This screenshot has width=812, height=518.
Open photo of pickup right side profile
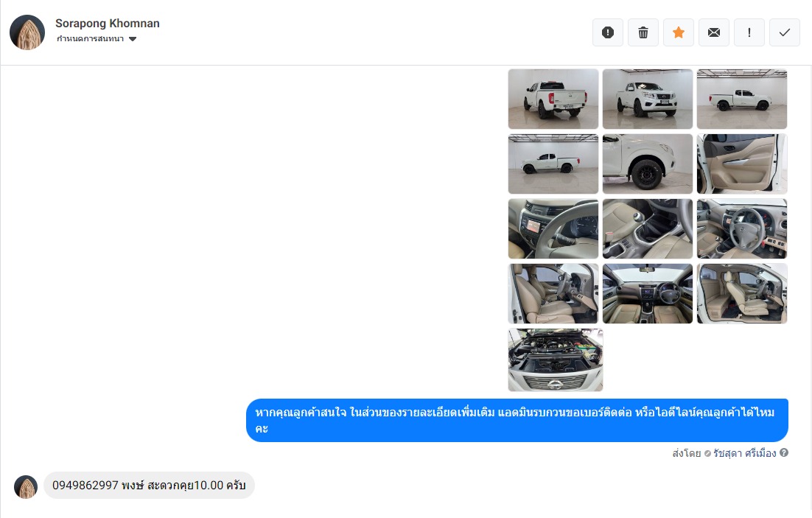coord(741,99)
